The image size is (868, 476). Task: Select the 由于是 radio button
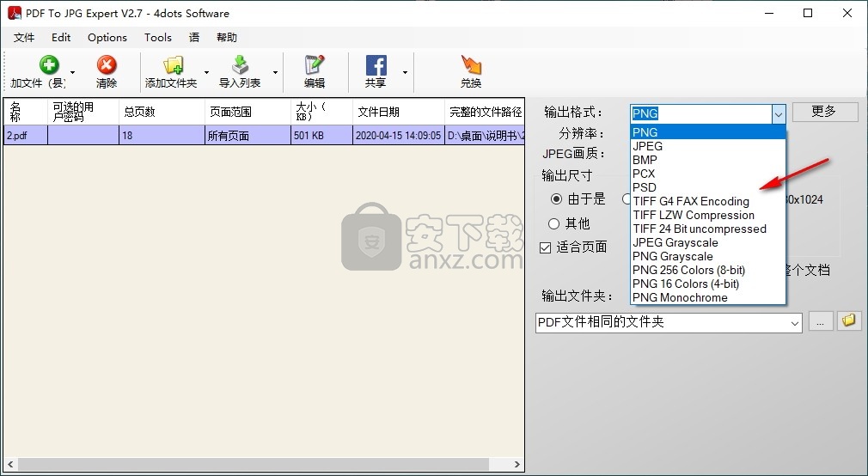click(556, 198)
